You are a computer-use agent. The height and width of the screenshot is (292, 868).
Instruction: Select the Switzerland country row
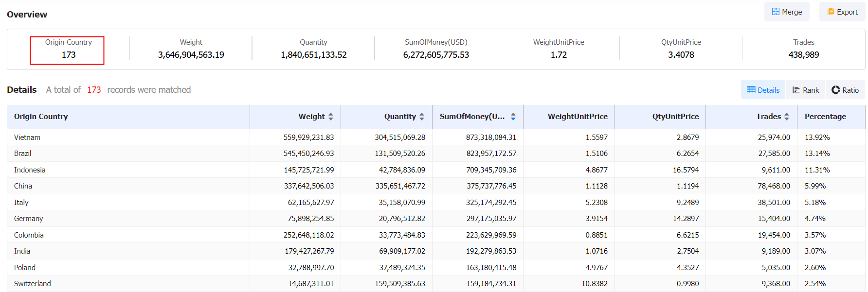point(436,284)
